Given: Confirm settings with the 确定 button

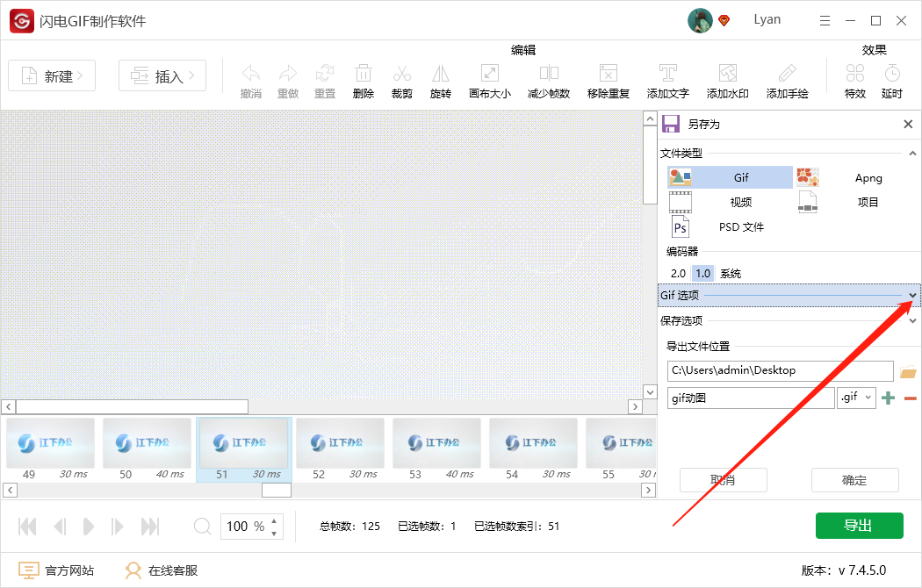Looking at the screenshot, I should tap(854, 480).
